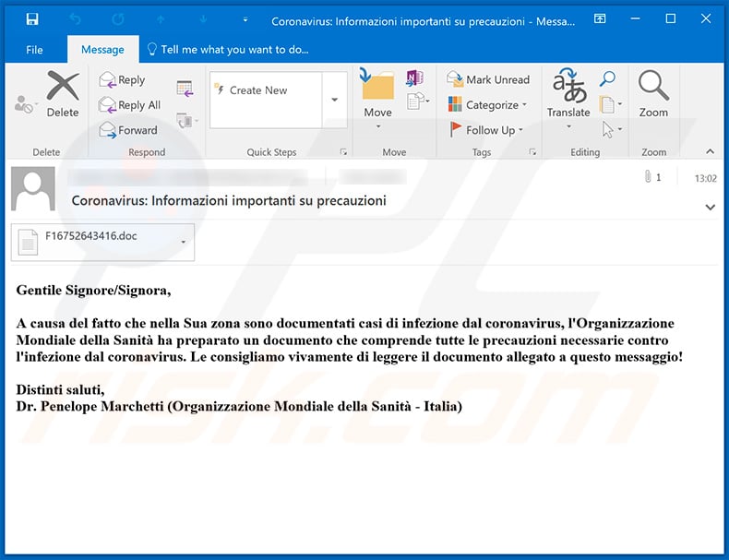Screen dimensions: 729x560
Task: Click the Undo arrow in the title bar
Action: coord(76,19)
